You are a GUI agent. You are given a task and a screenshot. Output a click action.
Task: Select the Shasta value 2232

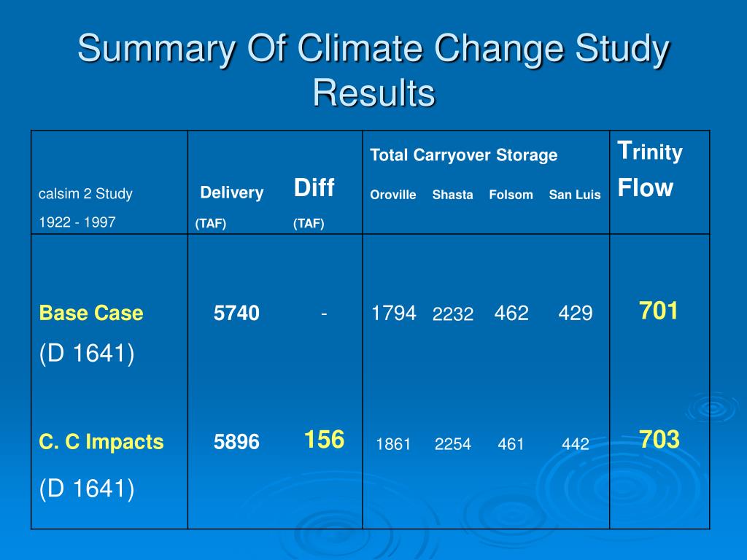[452, 314]
